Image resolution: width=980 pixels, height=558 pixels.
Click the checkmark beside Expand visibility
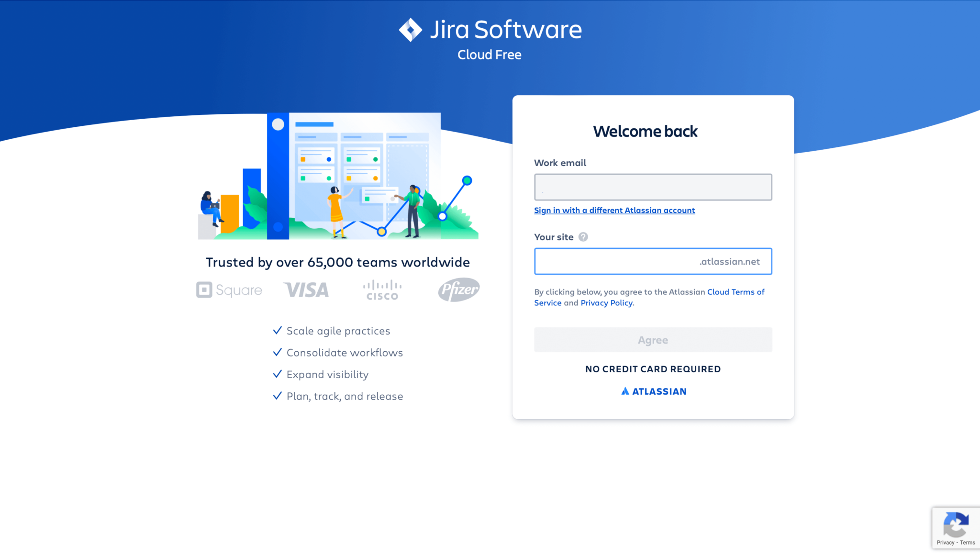click(277, 374)
